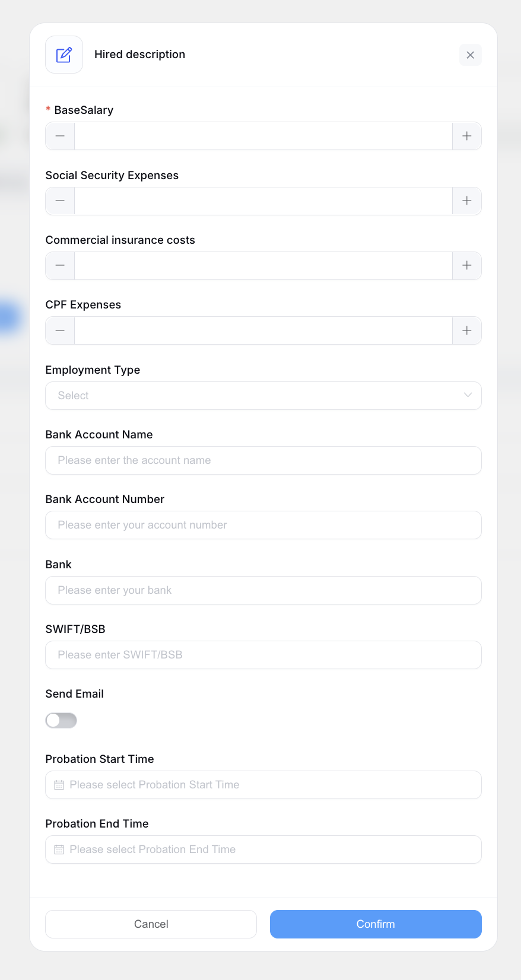Screen dimensions: 521x980
Task: Increase Social Security Expenses with plus icon
Action: point(467,201)
